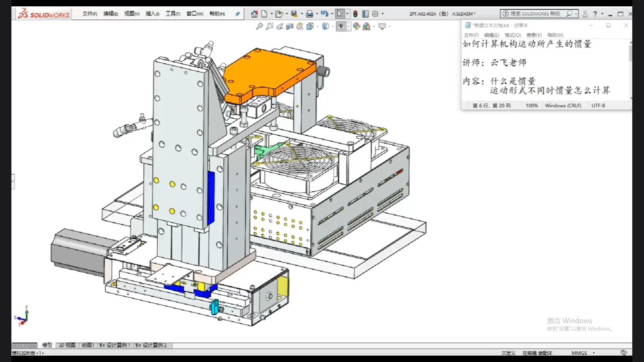The height and width of the screenshot is (362, 644).
Task: Expand Display Style dropdown arrow
Action: pos(333,26)
